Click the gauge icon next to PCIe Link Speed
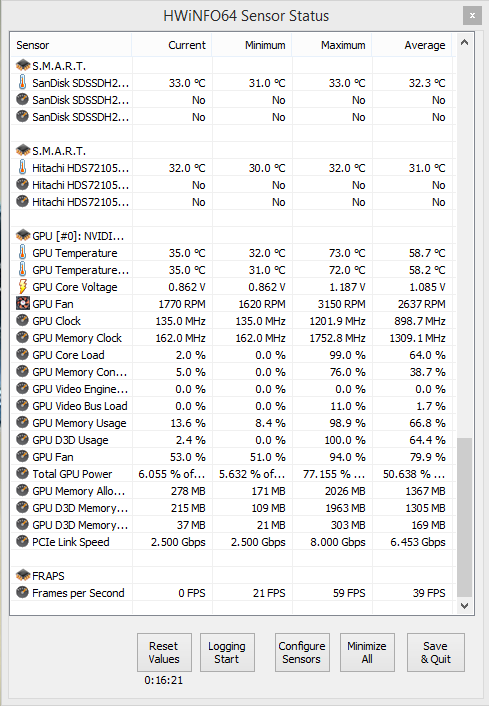The image size is (489, 706). coord(23,541)
